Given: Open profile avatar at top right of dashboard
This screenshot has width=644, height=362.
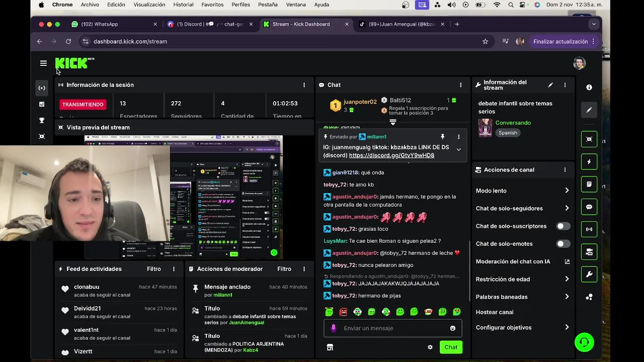Looking at the screenshot, I should point(579,63).
